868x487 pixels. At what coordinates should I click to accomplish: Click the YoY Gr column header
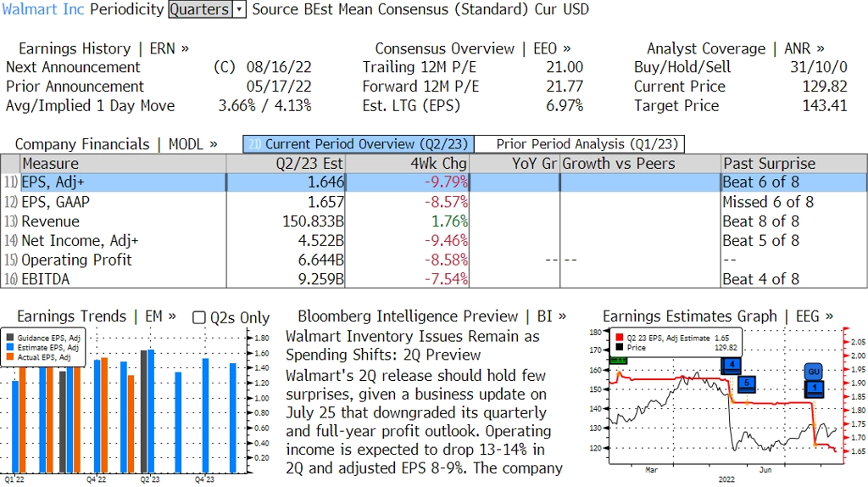(515, 164)
